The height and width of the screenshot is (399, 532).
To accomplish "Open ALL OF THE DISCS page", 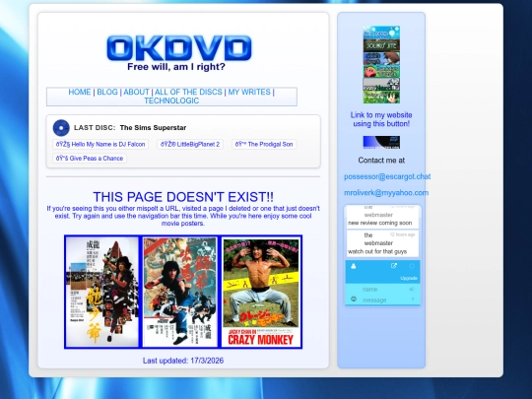I will tap(188, 92).
